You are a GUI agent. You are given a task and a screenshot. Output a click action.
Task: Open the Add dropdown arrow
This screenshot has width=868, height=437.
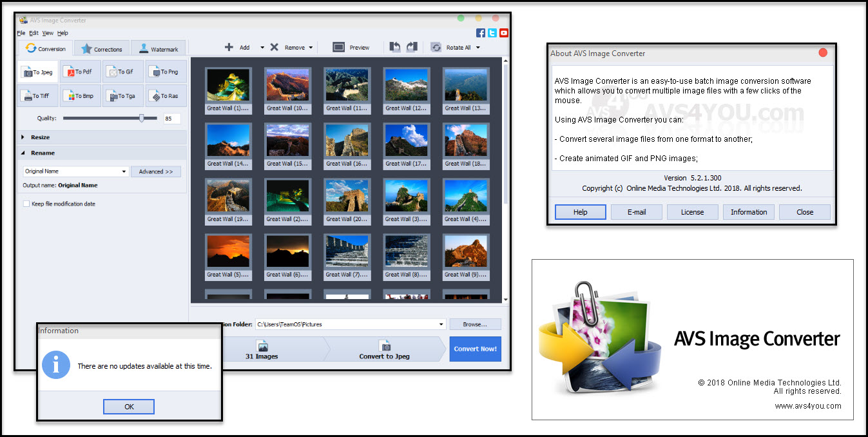(x=262, y=48)
